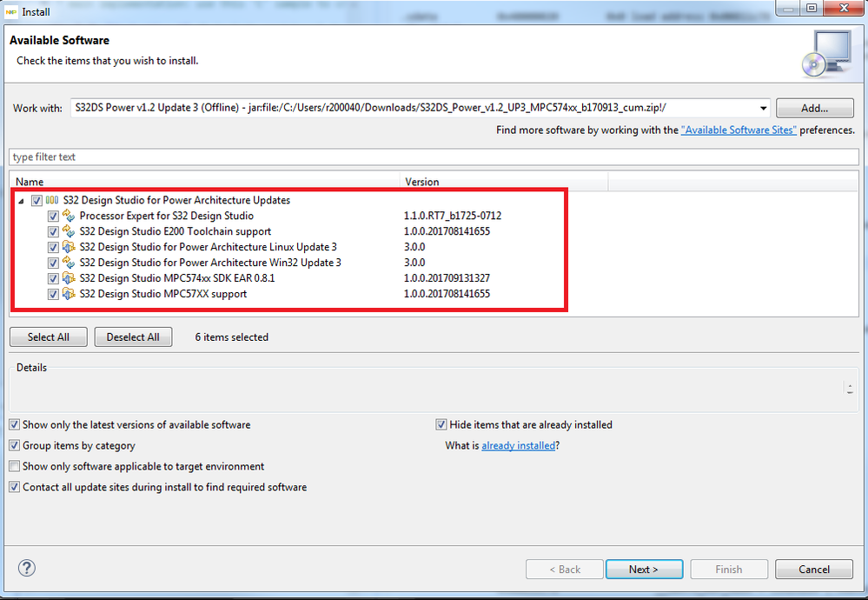Click the Next > button
Screen dimensions: 868x600
click(644, 569)
